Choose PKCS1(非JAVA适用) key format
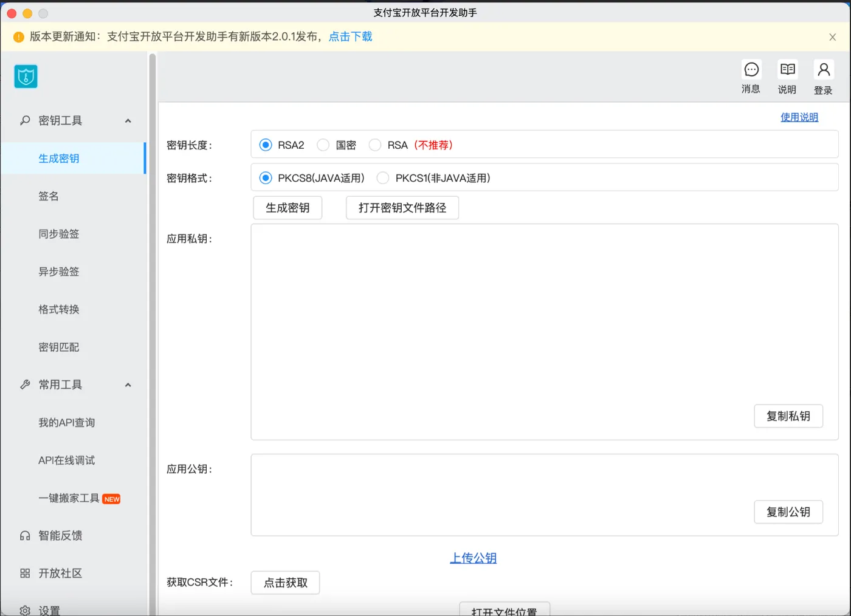The height and width of the screenshot is (616, 851). (x=383, y=178)
